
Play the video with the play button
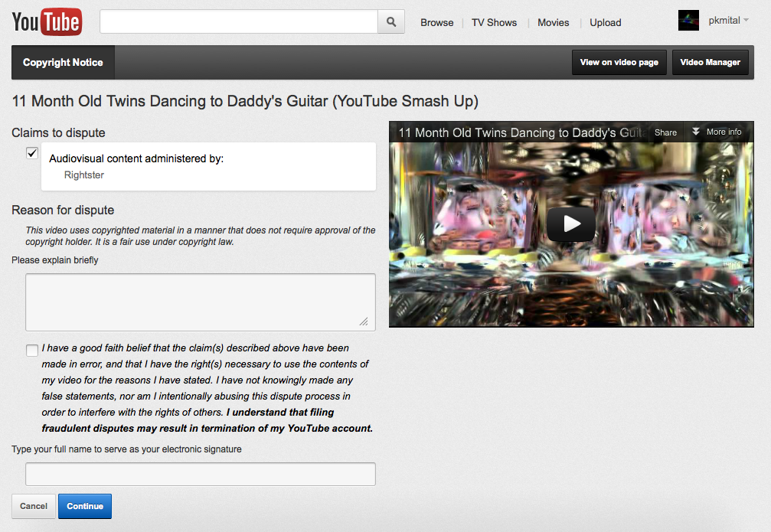tap(571, 224)
